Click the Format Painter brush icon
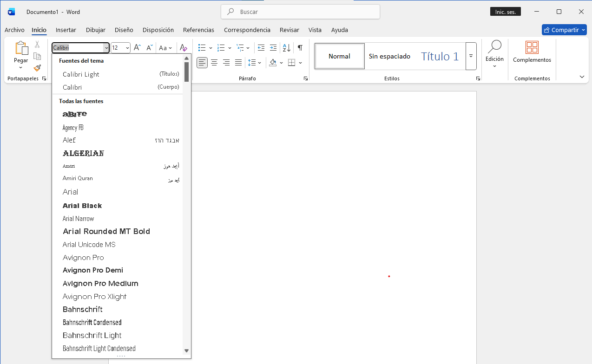 (37, 68)
